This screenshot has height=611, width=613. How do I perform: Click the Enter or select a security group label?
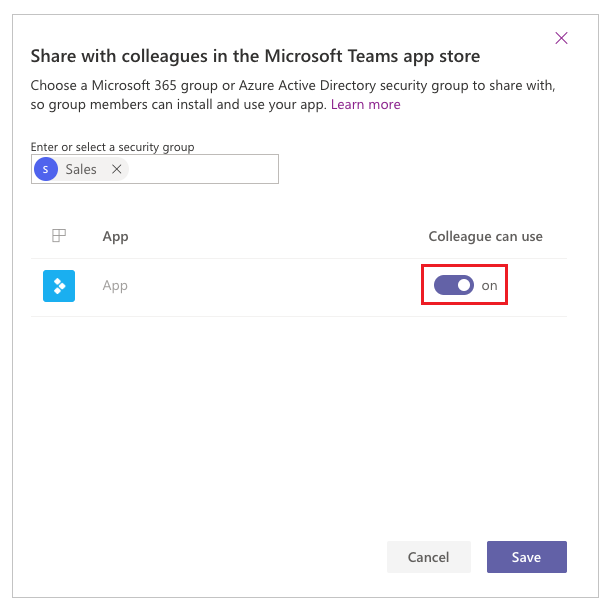113,147
